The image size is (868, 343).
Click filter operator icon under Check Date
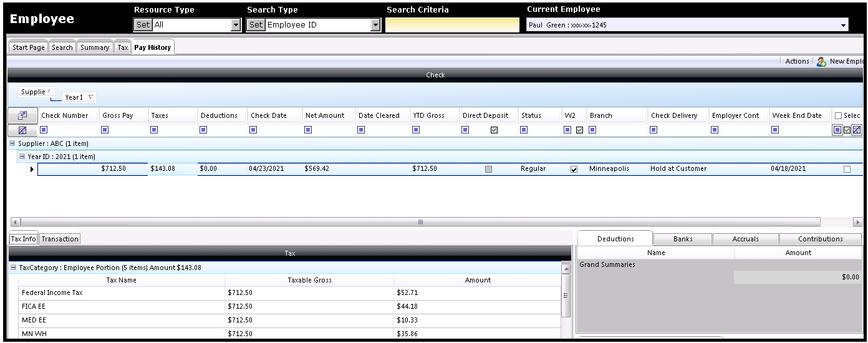[x=253, y=130]
